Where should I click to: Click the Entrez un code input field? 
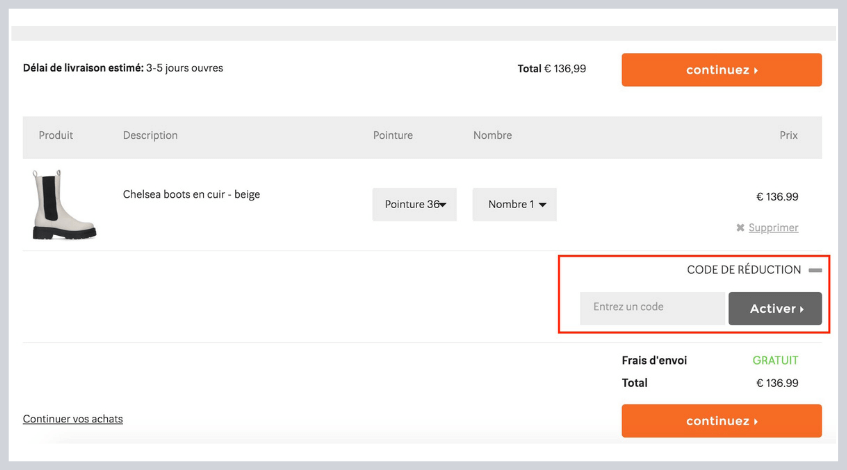pyautogui.click(x=652, y=308)
